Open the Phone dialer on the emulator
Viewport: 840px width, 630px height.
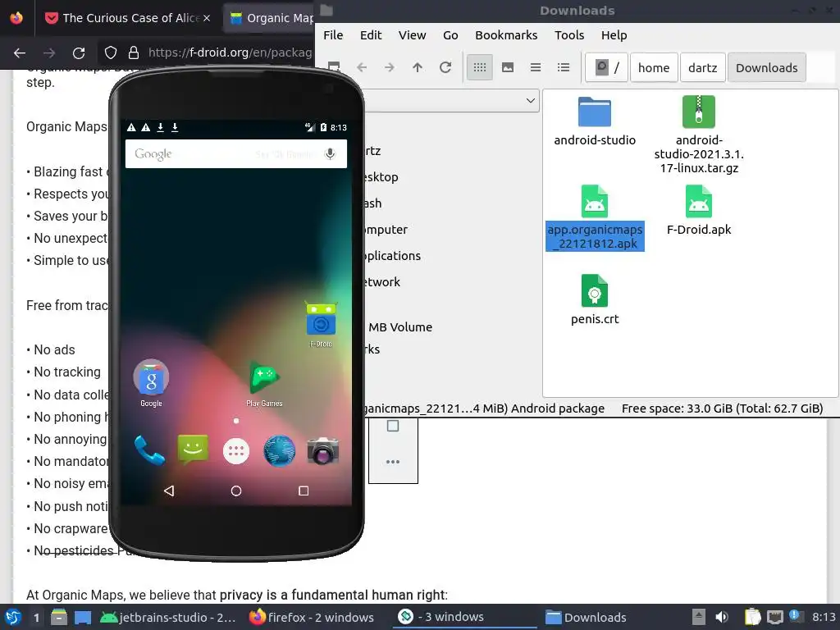pos(149,450)
